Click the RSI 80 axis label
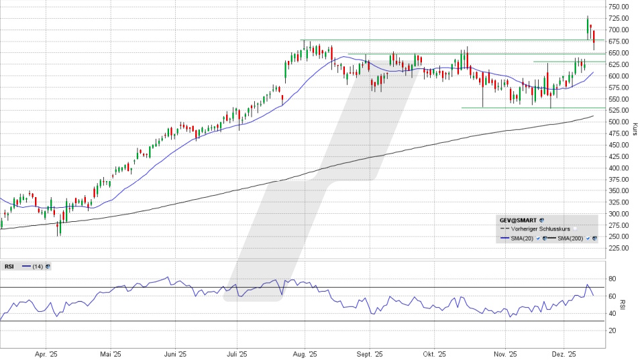This screenshot has height=362, width=644. 612,279
